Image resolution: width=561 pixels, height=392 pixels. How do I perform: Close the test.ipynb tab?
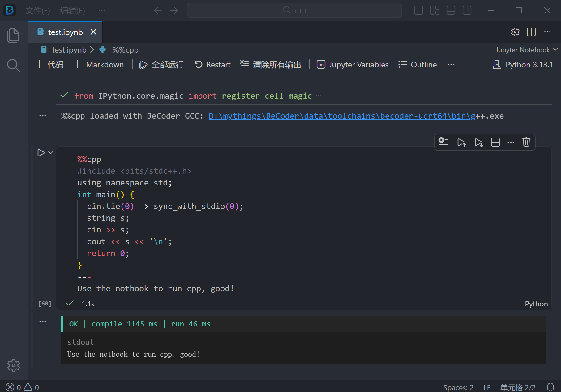(x=93, y=32)
